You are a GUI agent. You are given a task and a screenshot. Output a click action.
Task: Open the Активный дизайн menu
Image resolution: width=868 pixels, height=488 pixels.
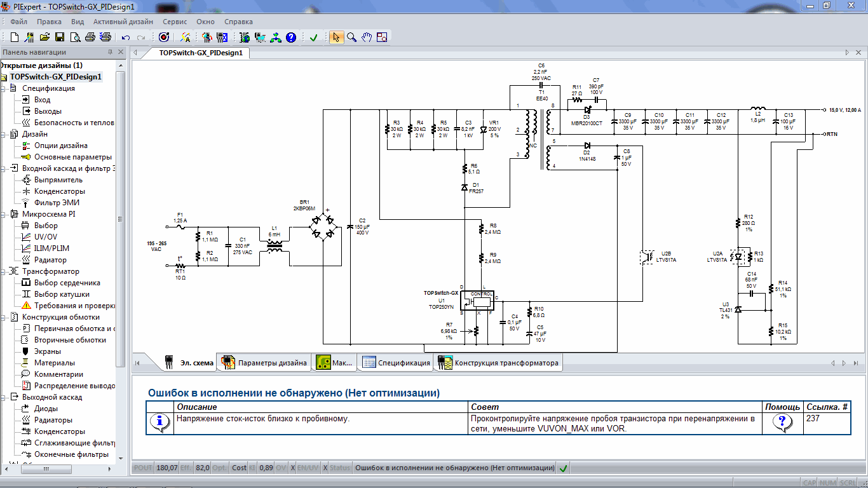[123, 22]
